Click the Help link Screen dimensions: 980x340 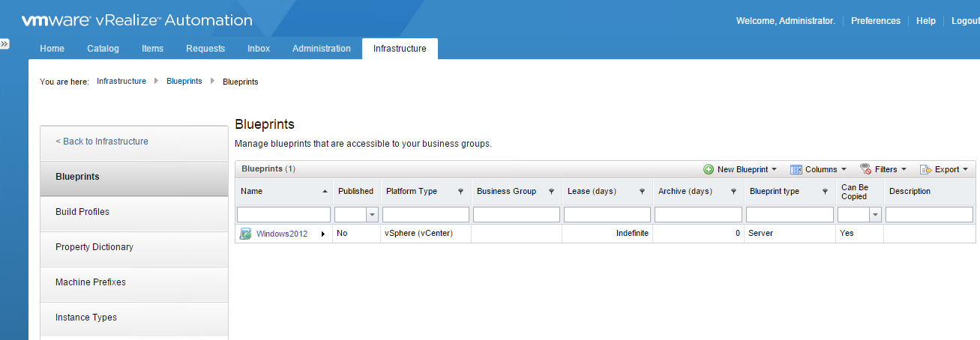(x=926, y=21)
